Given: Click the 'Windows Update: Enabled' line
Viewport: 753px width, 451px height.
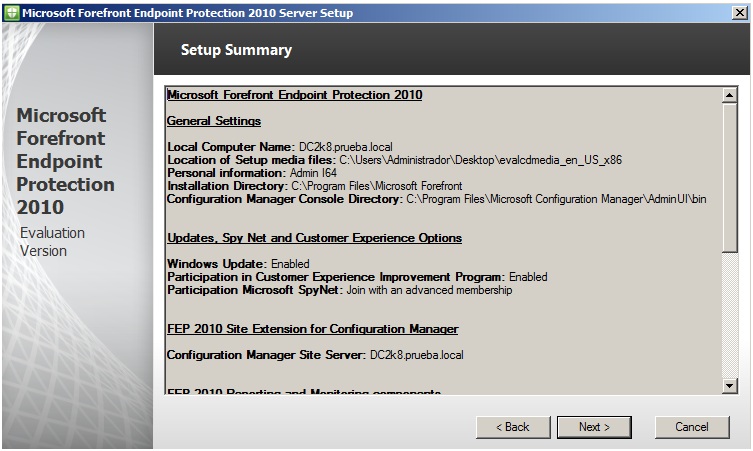Looking at the screenshot, I should 238,264.
